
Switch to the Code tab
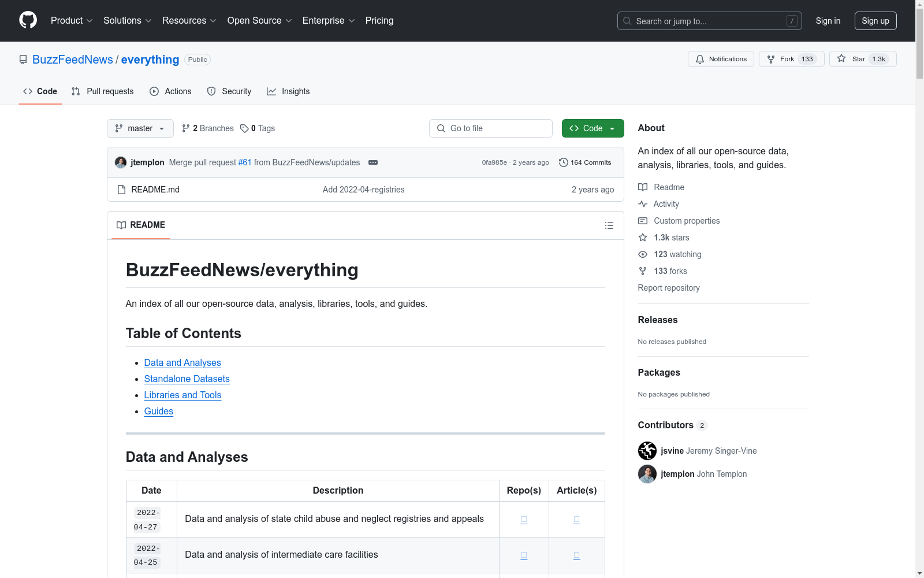pos(40,91)
